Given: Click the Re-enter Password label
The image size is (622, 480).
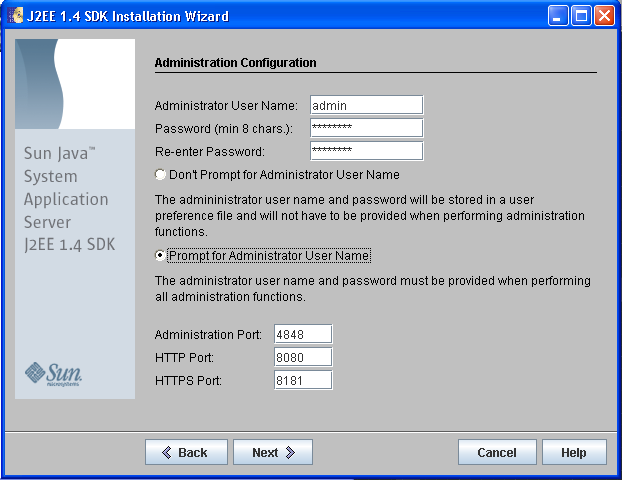Looking at the screenshot, I should (209, 152).
